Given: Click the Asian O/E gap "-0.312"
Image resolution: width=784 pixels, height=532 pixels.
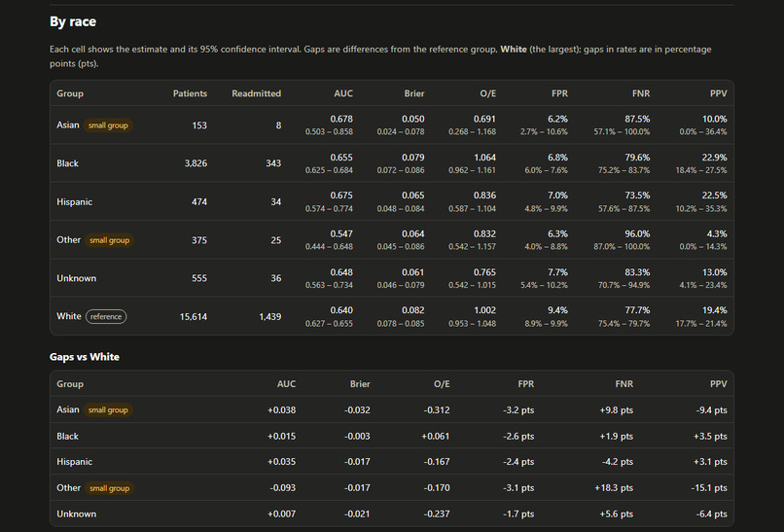Looking at the screenshot, I should tap(437, 410).
